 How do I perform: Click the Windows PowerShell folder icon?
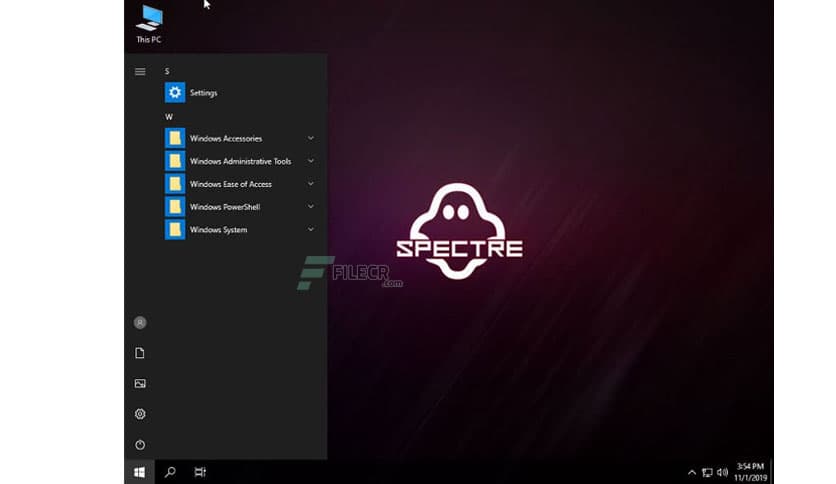pos(175,207)
